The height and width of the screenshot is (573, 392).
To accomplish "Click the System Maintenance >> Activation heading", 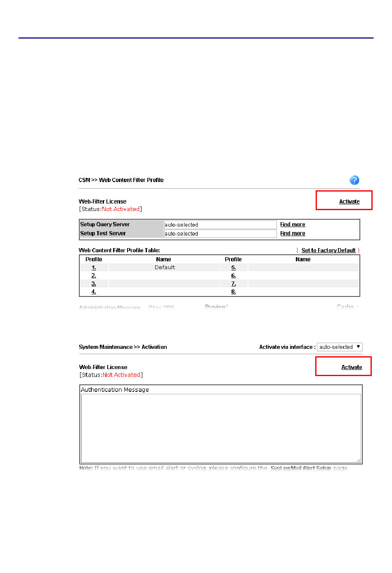I will (123, 347).
